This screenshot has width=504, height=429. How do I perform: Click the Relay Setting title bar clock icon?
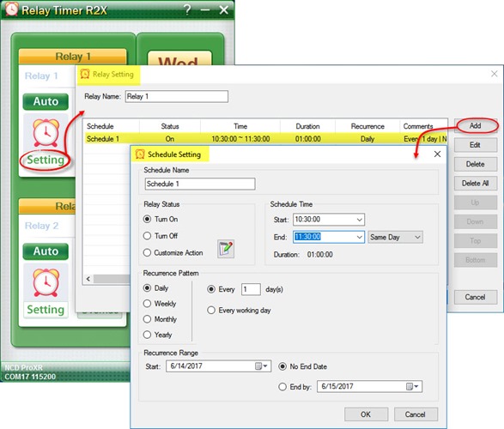(x=85, y=74)
